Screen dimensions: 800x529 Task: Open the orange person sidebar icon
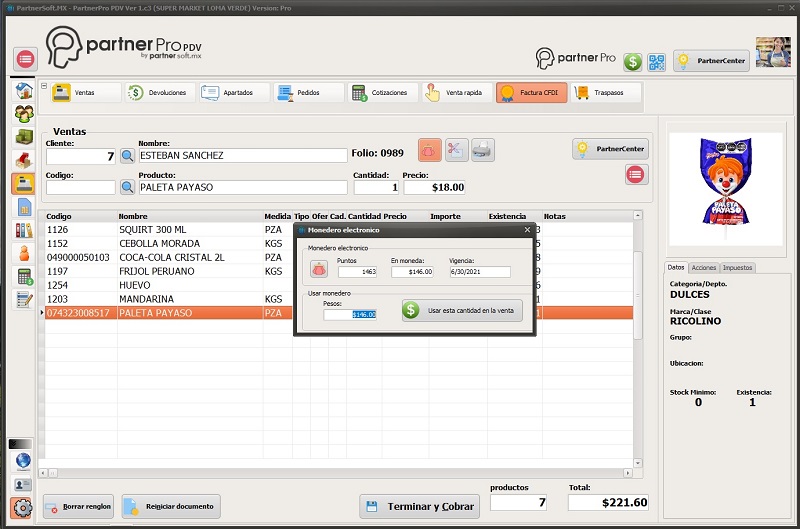pos(23,254)
